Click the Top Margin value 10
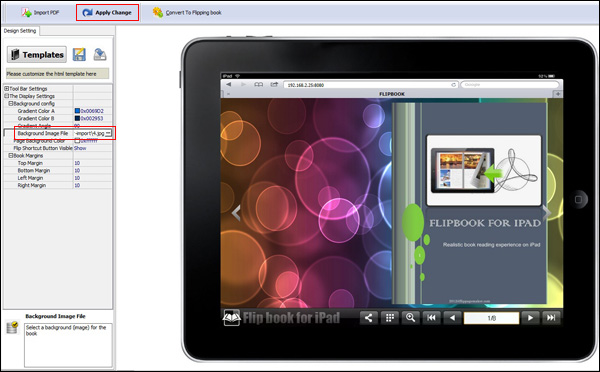Image resolution: width=600 pixels, height=372 pixels. coord(77,163)
